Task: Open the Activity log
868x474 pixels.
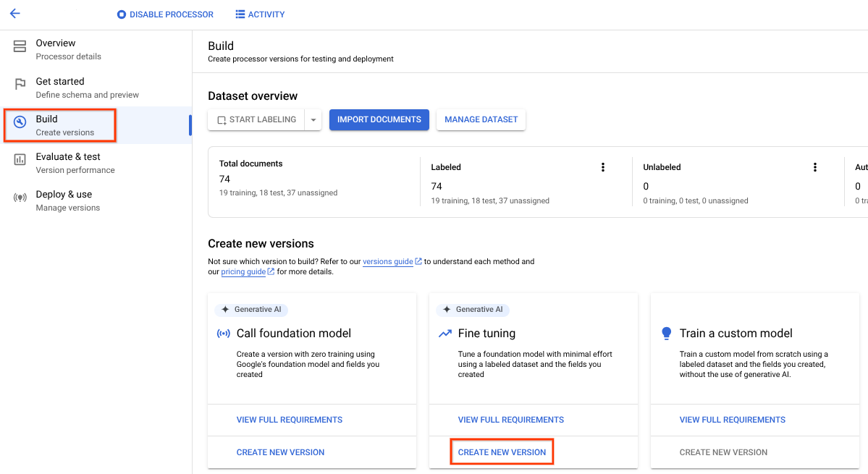Action: 260,14
